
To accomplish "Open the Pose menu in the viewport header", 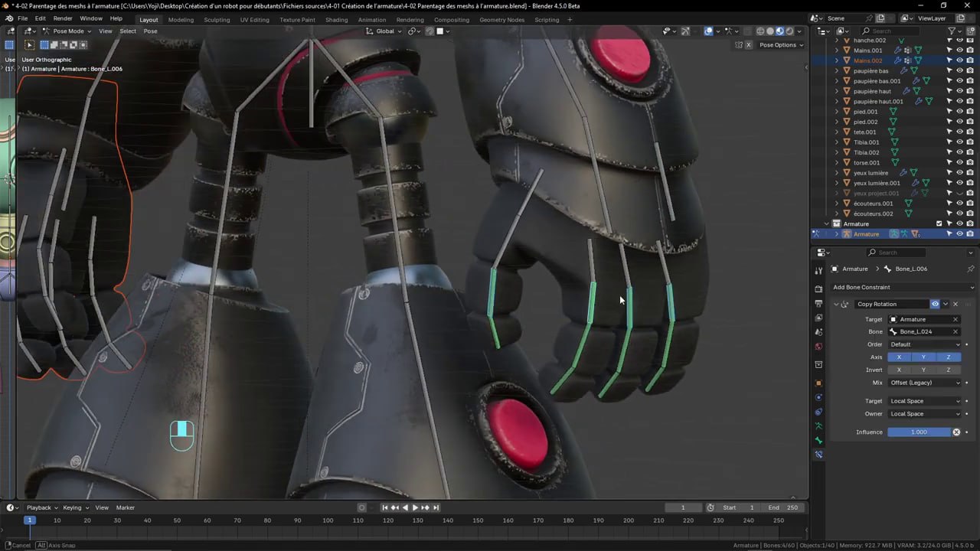I will [150, 31].
